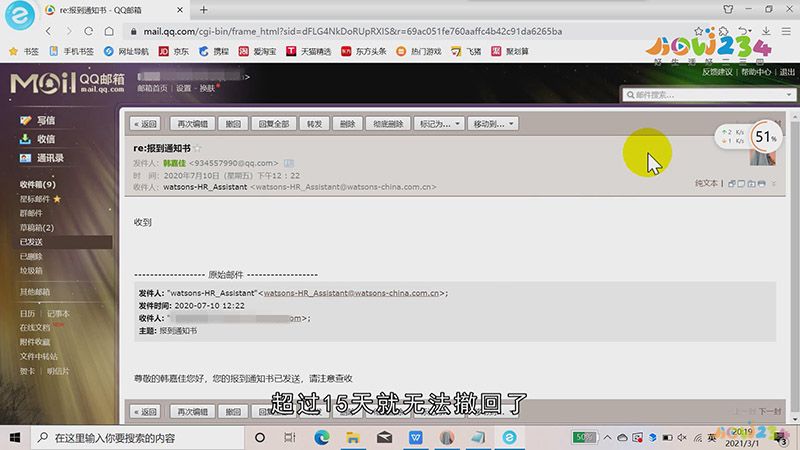Screen dimensions: 800x450
Task: Expand 其他邮箱 section
Action: (35, 292)
